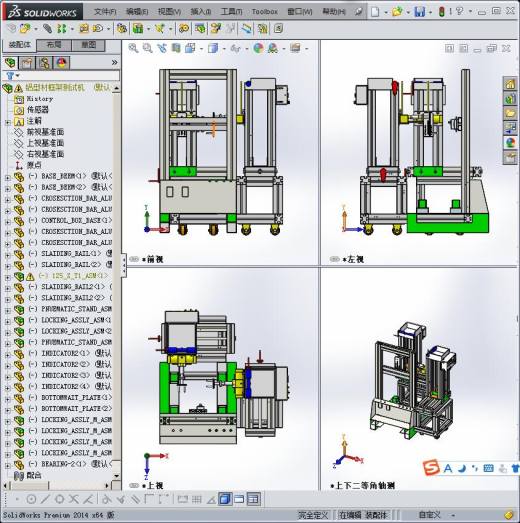Screen dimensions: 520x523
Task: Click the Section View icon
Action: (x=176, y=48)
